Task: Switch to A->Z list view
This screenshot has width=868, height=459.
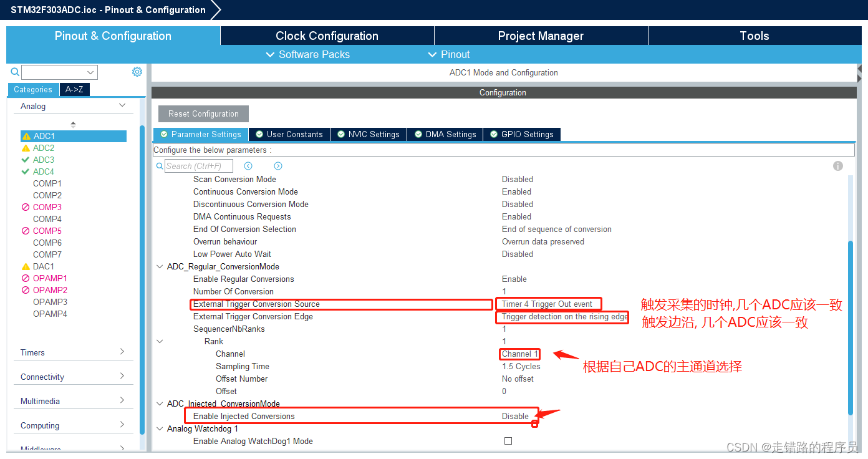Action: [74, 89]
